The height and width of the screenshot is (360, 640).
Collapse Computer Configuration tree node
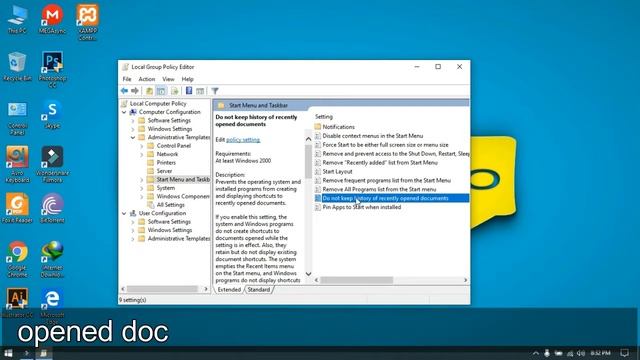tap(124, 112)
